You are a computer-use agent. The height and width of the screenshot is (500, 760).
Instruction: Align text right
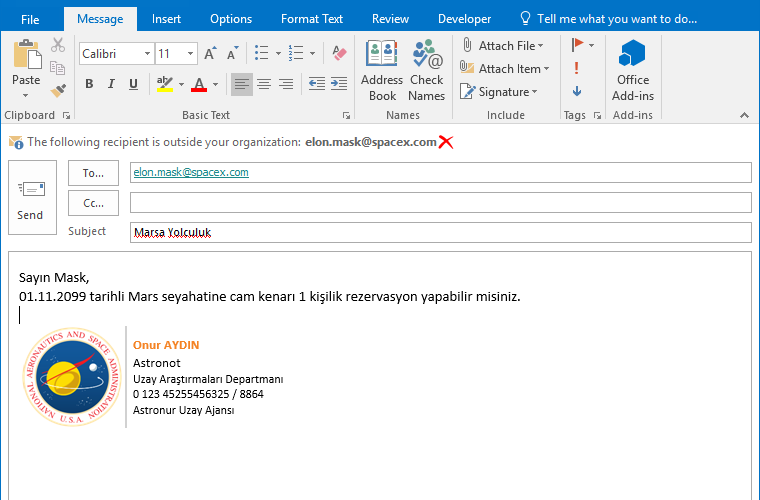coord(286,84)
